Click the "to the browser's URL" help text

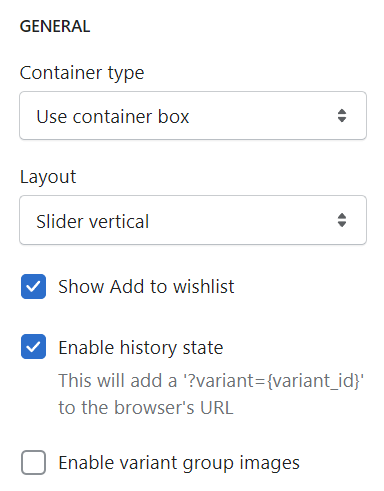146,407
